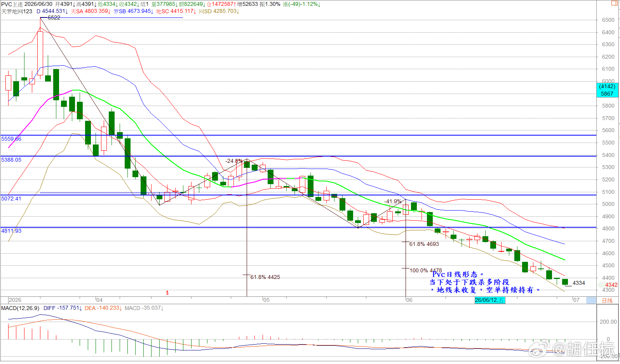Click the 日线 period label

click(x=607, y=300)
